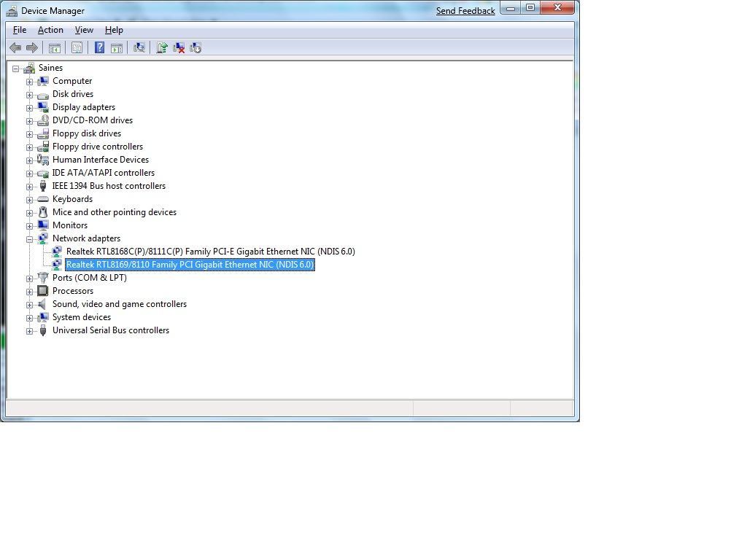Click the Uninstall device toolbar icon with red X
This screenshot has height=560, width=747.
point(179,47)
